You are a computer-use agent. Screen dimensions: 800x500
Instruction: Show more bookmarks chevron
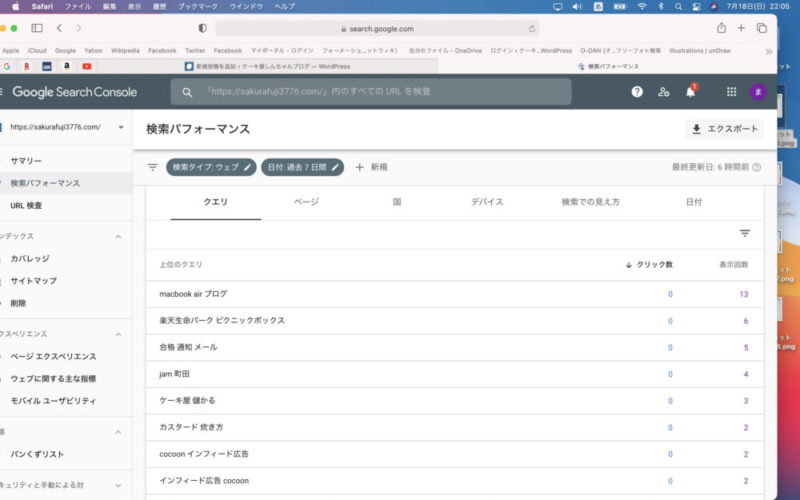769,51
